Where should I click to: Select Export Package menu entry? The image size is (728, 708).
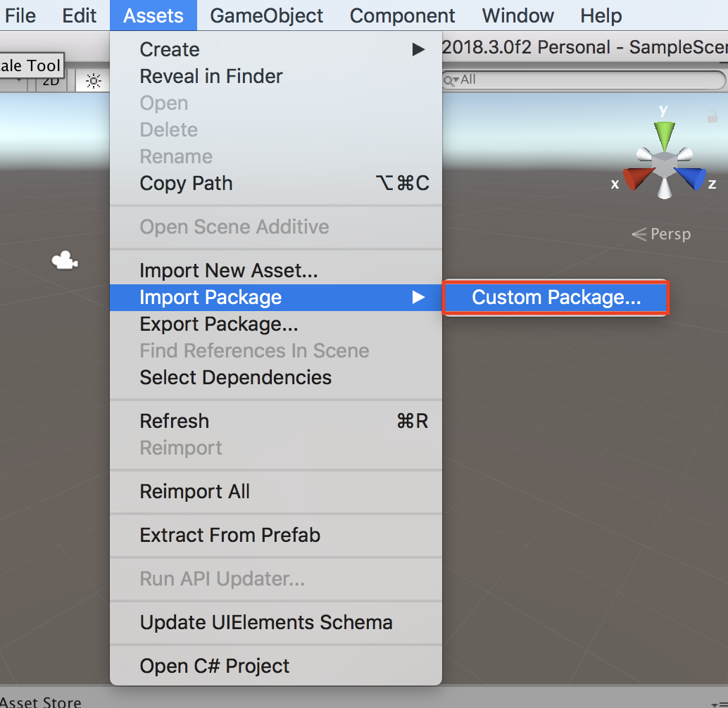pyautogui.click(x=219, y=324)
